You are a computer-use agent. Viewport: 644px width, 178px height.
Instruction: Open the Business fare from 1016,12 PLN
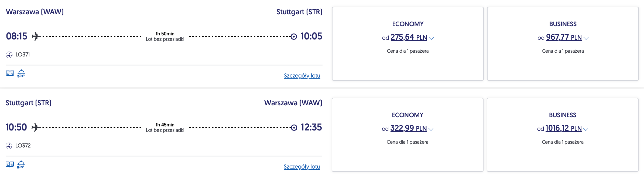pos(563,128)
